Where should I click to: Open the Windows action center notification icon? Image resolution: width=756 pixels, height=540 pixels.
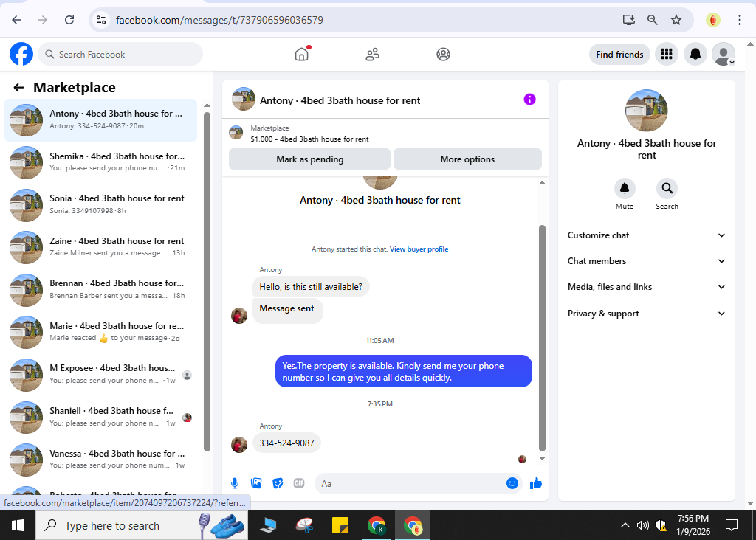pyautogui.click(x=732, y=525)
